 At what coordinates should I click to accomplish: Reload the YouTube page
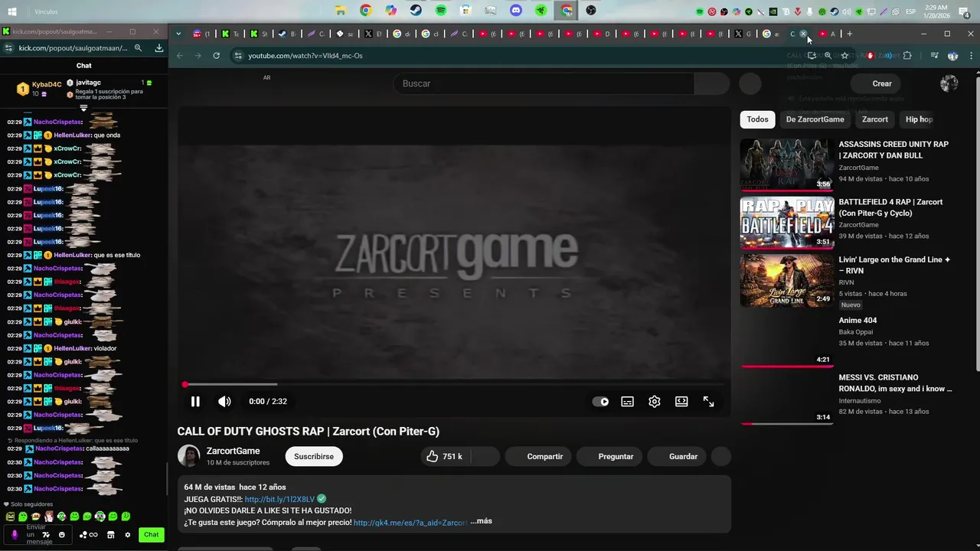[x=217, y=56]
